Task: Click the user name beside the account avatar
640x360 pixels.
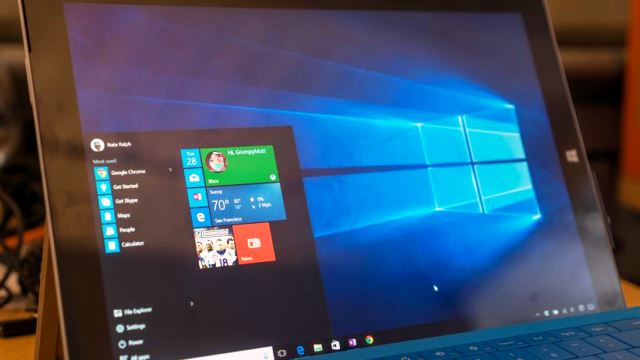Action: 119,144
